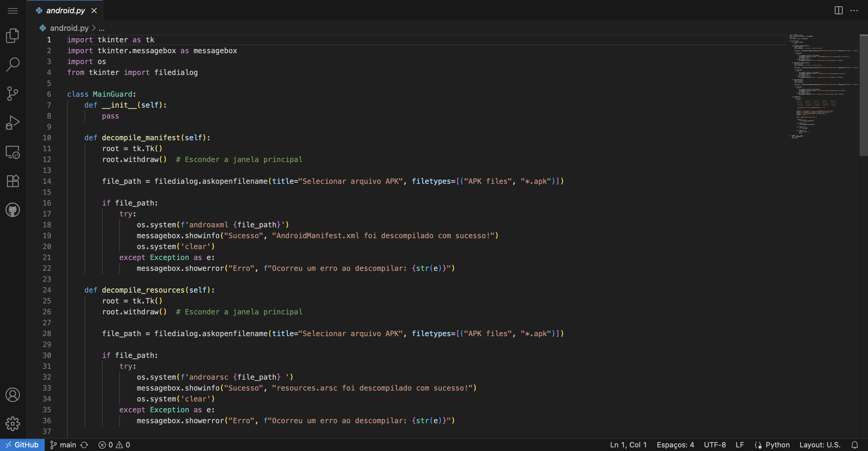Synchronize changes from the status bar

click(84, 445)
